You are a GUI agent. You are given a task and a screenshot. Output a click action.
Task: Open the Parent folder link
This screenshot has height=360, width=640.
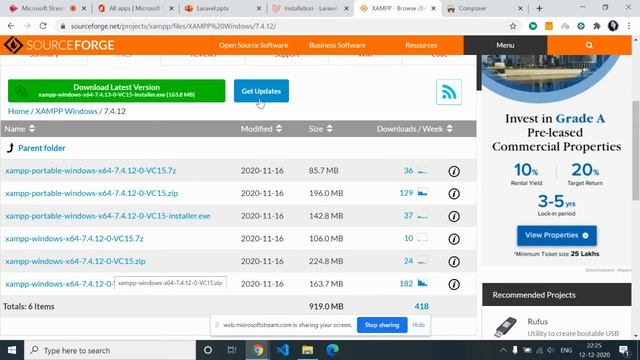pos(42,148)
